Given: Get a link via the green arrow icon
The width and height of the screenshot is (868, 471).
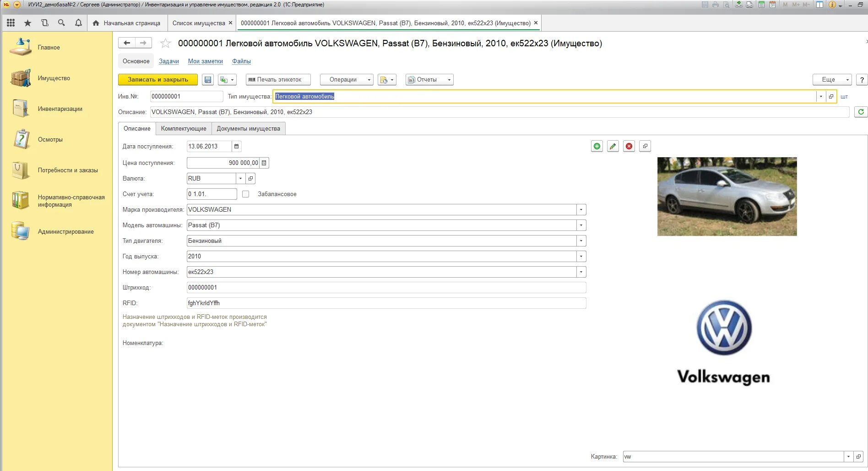Looking at the screenshot, I should [738, 5].
